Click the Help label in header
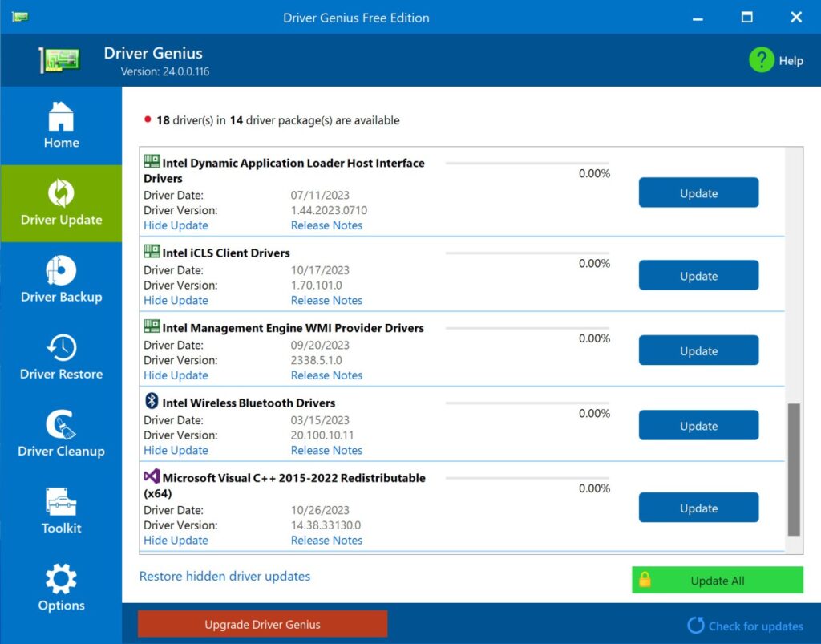 (791, 61)
